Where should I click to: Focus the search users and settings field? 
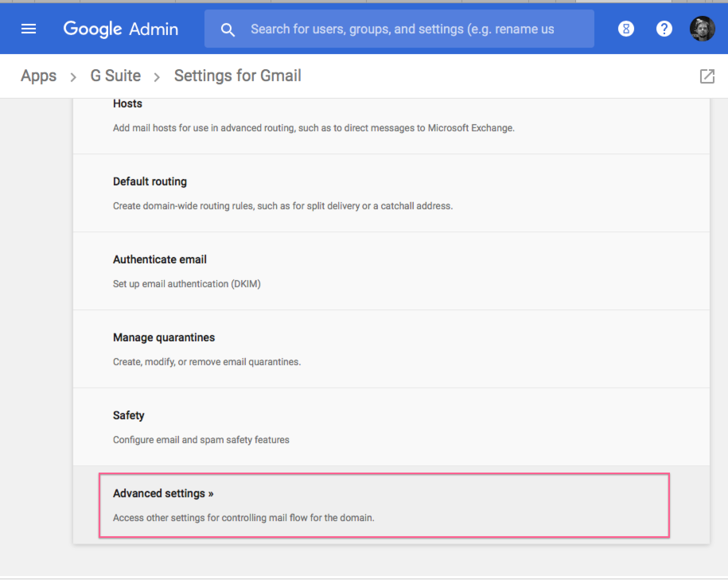[399, 29]
